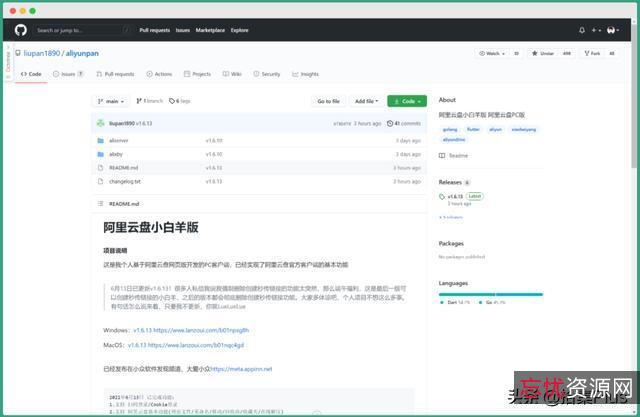Select the flutter topic tag
Image resolution: width=640 pixels, height=417 pixels.
point(473,129)
